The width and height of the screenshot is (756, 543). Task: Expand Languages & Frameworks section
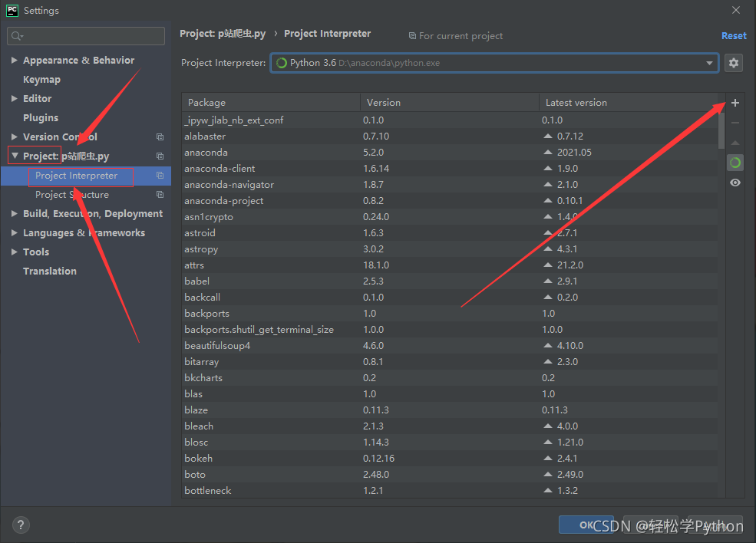click(14, 232)
